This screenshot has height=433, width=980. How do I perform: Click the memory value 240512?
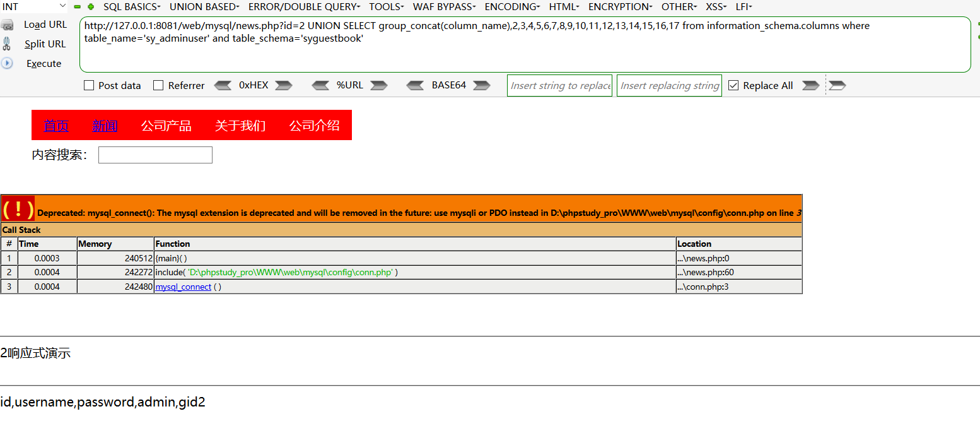click(x=139, y=258)
